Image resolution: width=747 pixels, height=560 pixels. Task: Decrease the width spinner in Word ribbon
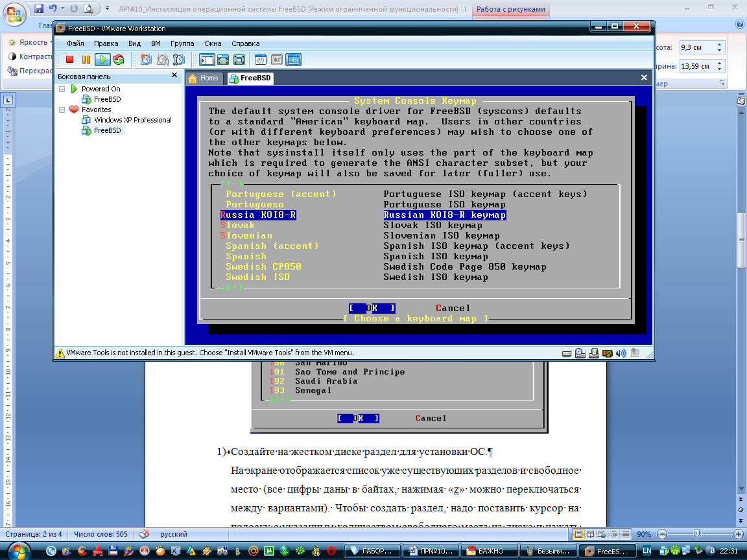(720, 69)
